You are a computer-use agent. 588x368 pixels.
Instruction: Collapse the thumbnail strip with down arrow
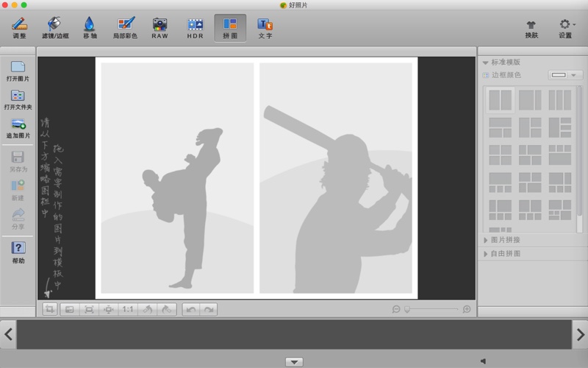(295, 362)
